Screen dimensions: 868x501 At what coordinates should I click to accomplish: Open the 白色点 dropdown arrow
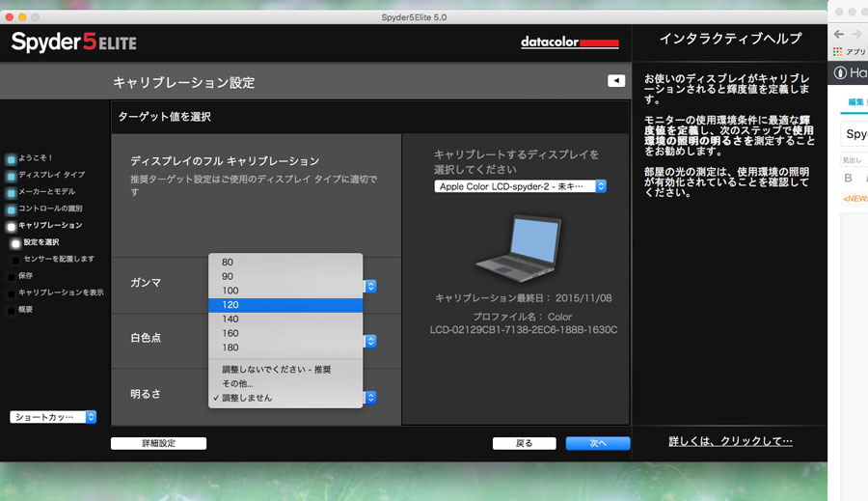tap(371, 341)
